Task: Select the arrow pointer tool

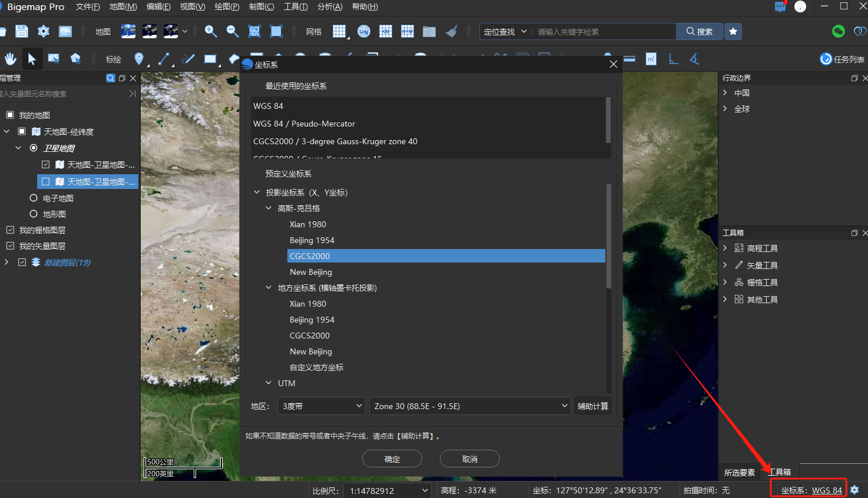Action: tap(32, 58)
